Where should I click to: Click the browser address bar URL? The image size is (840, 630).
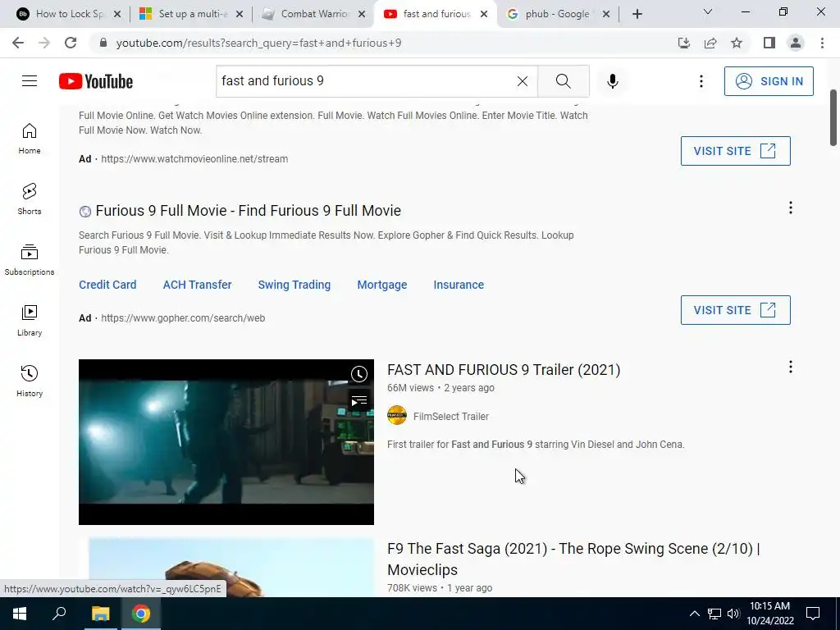(258, 43)
